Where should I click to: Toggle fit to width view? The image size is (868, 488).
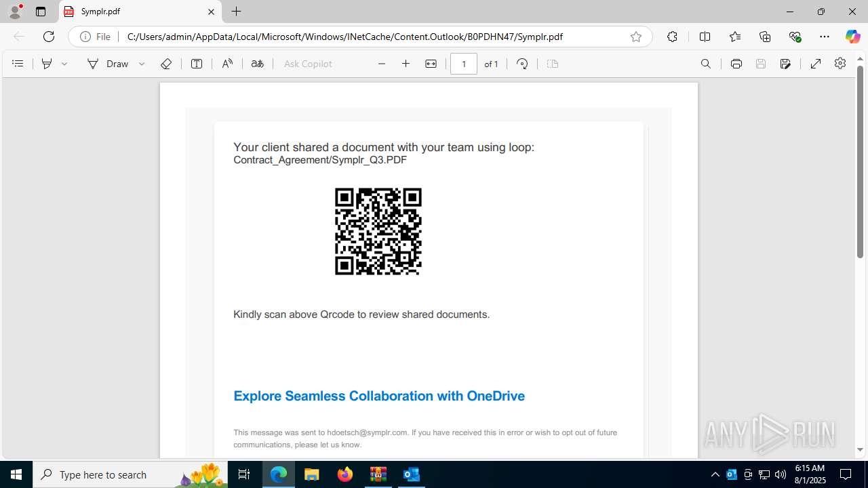coord(431,64)
